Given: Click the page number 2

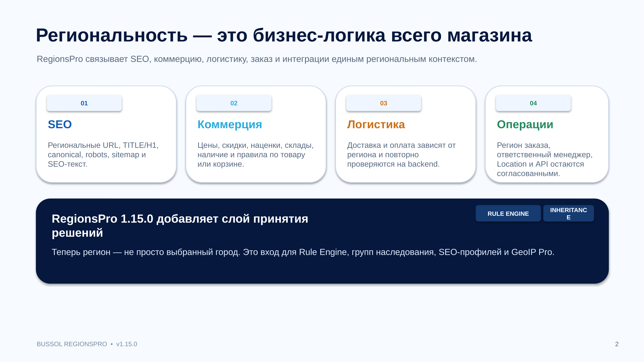Looking at the screenshot, I should tap(617, 344).
